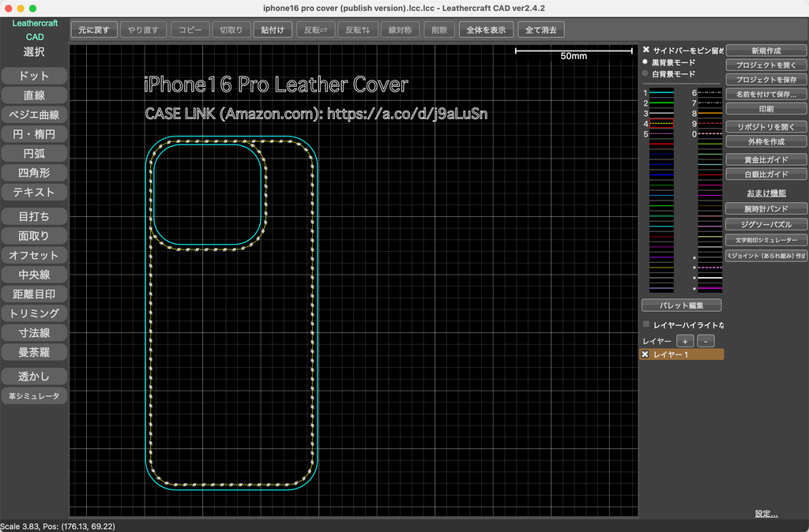809x532 pixels.
Task: Select red dashed line style 9 swatch
Action: point(710,124)
